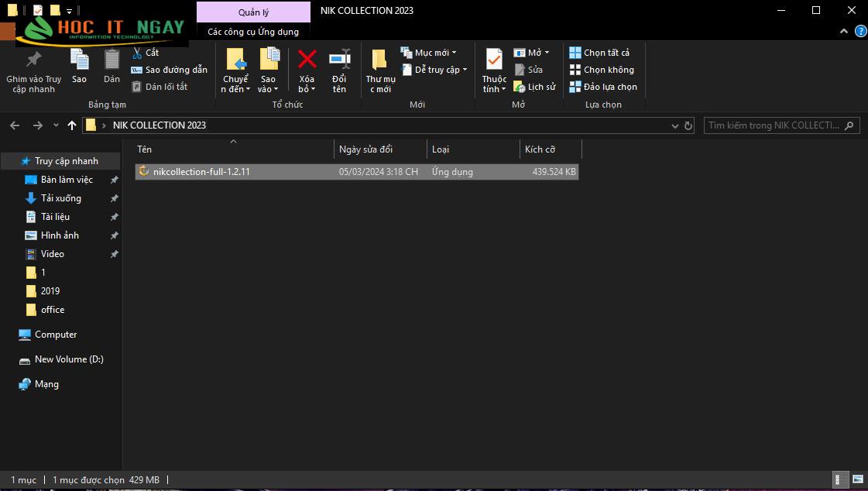This screenshot has height=491, width=868.
Task: Select the nikcollection-full-1.2.11 file
Action: (356, 172)
